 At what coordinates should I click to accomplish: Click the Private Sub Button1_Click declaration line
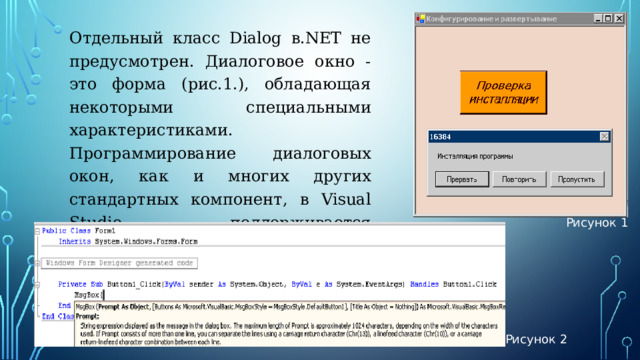[277, 284]
